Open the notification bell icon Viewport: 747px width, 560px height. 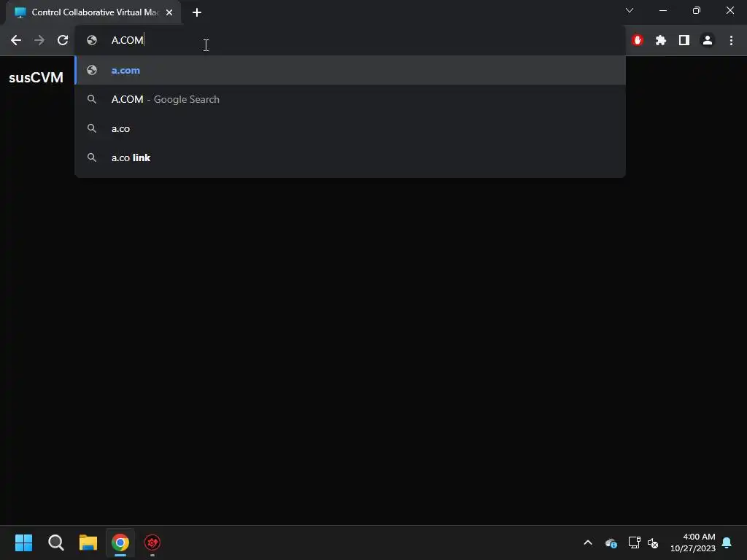click(x=727, y=542)
